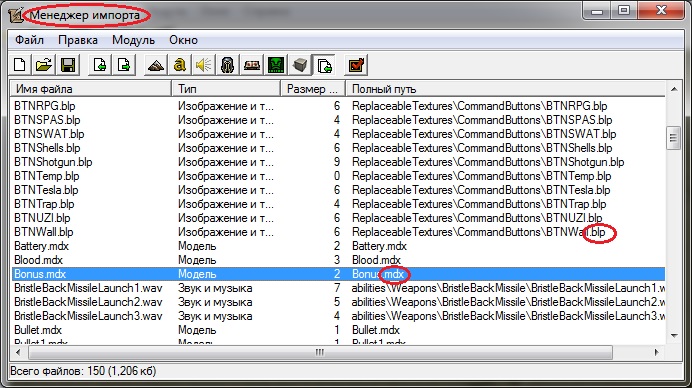Click the full path ending in BTNTesla.blp
692x388 pixels.
[x=481, y=190]
